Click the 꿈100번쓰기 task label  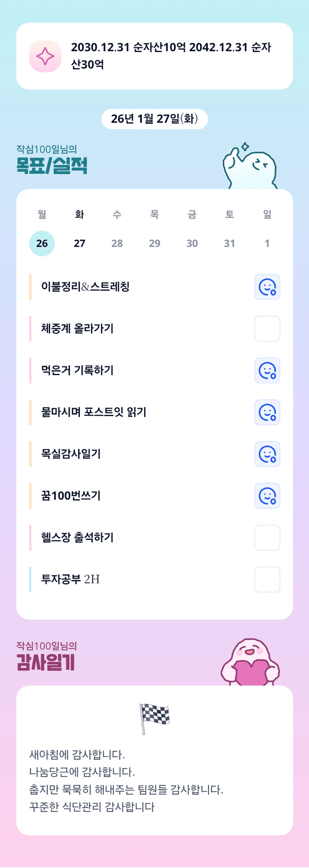71,496
